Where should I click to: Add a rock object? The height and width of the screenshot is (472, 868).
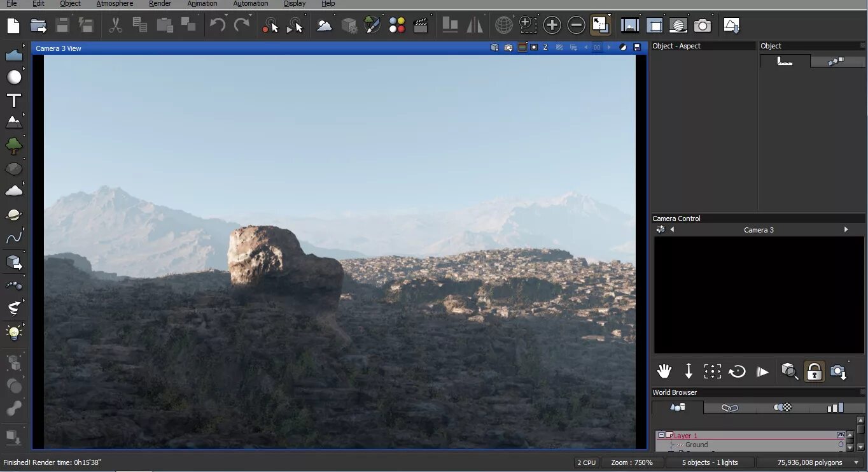pyautogui.click(x=14, y=169)
